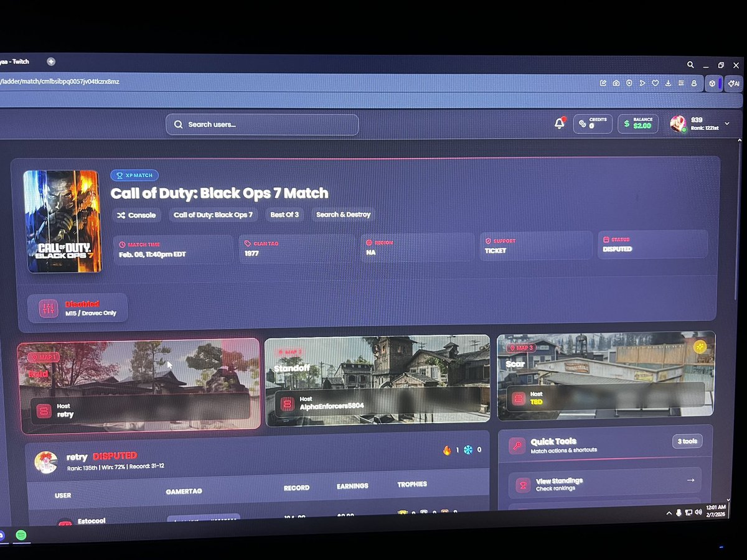Click the host server icon next to AlphaEnforcers5804
This screenshot has width=747, height=560.
point(287,403)
